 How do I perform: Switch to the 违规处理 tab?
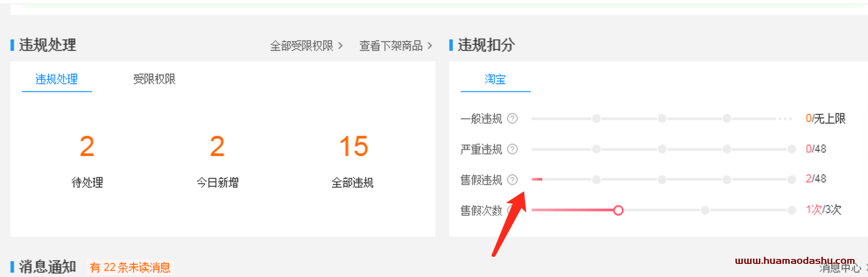(56, 79)
